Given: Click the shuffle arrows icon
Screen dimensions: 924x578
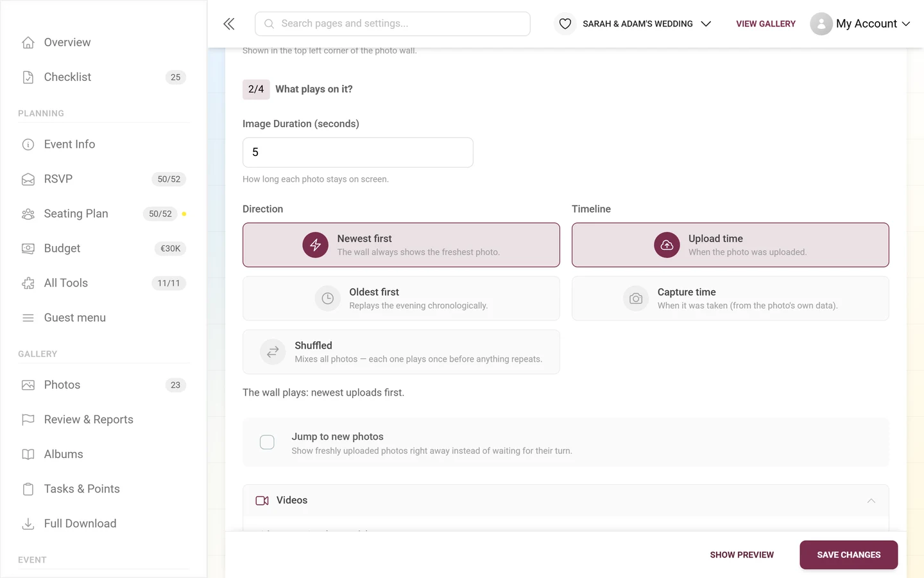Looking at the screenshot, I should [x=273, y=352].
